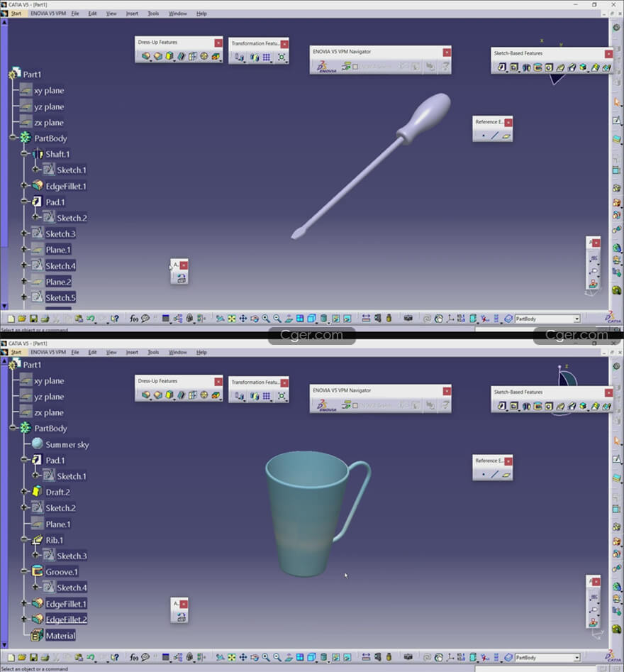Click the Groove.1 feature icon
624x672 pixels.
tap(38, 571)
